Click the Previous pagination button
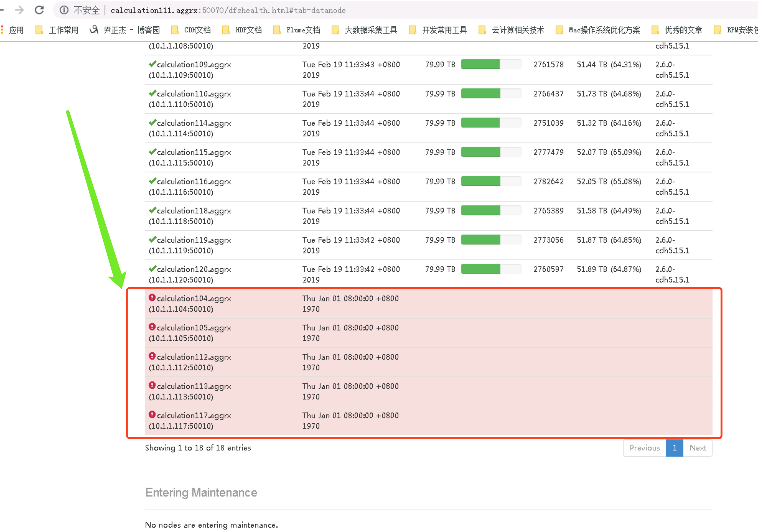Screen dimensions: 758x532 [x=644, y=448]
